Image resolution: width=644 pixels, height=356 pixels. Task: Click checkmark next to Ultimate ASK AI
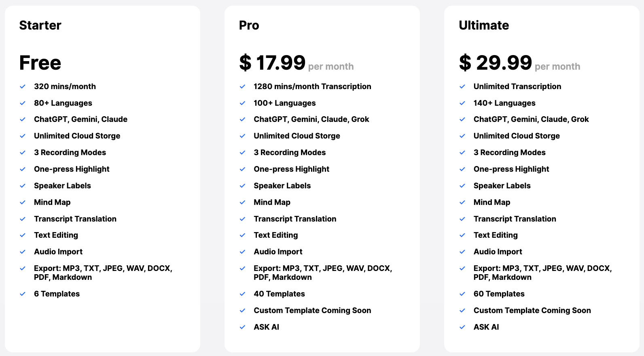pyautogui.click(x=462, y=327)
